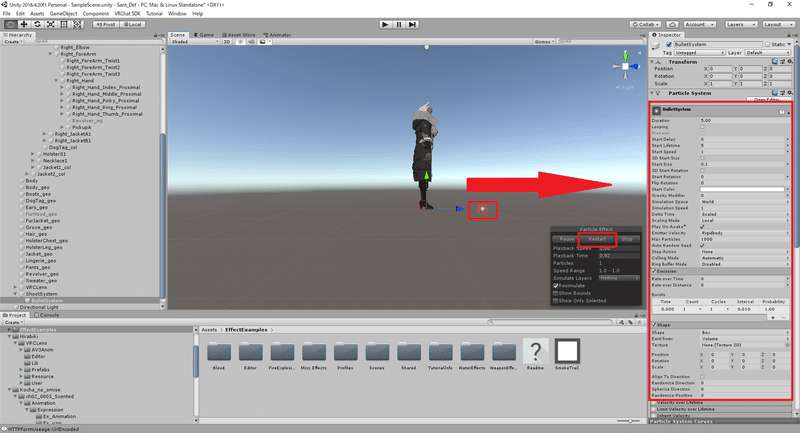Open the Layer dropdown in Inspector

pos(767,53)
